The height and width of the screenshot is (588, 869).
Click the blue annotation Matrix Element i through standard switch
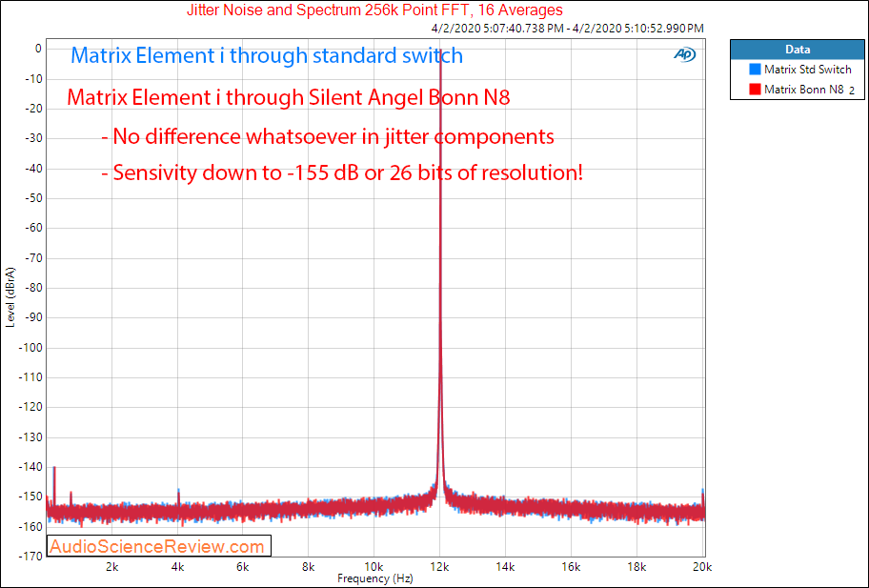[x=267, y=55]
